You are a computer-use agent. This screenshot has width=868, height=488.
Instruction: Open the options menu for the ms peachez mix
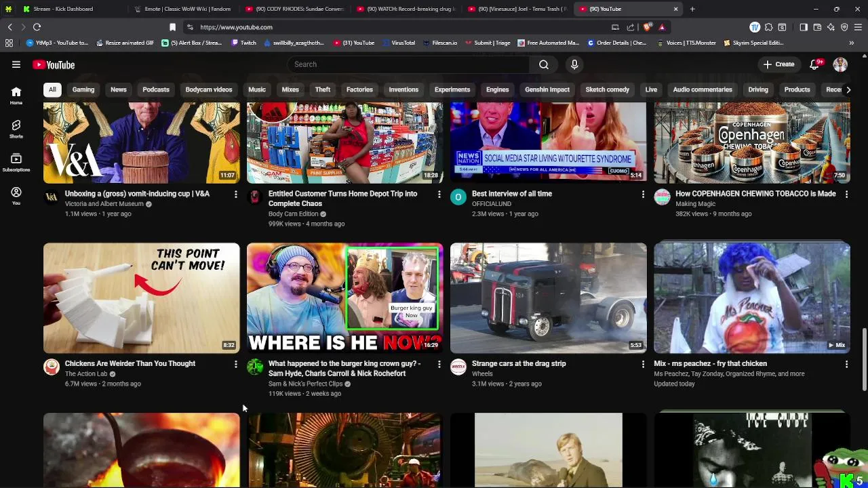click(846, 364)
